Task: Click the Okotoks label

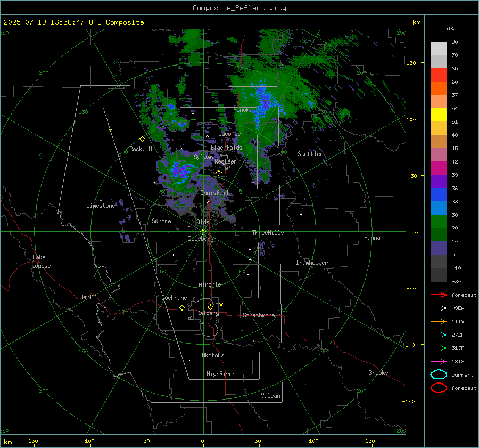Action: click(x=213, y=355)
